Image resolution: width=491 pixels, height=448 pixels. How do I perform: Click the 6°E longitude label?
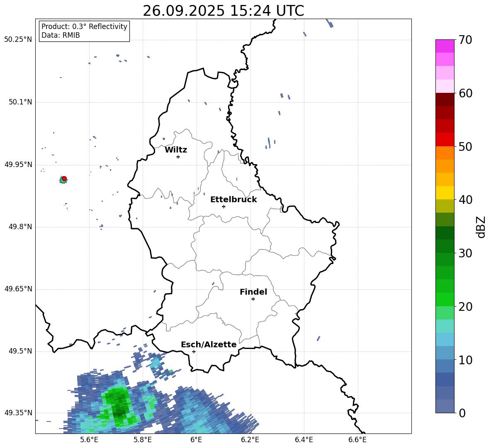[196, 440]
